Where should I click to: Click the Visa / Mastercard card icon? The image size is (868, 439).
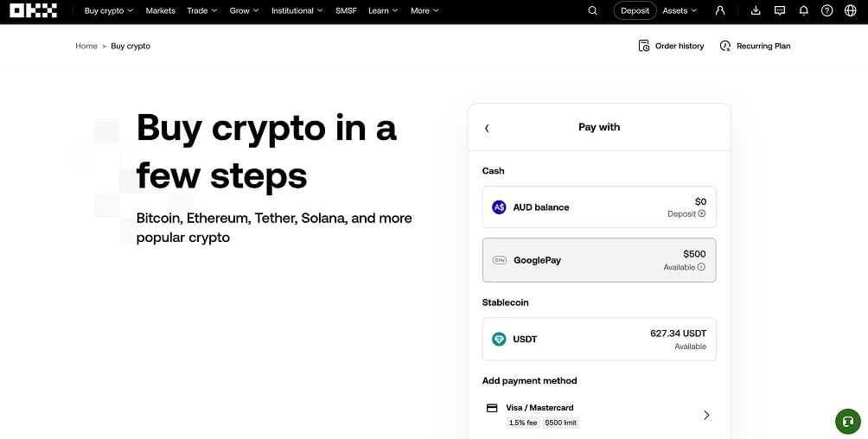click(x=492, y=408)
